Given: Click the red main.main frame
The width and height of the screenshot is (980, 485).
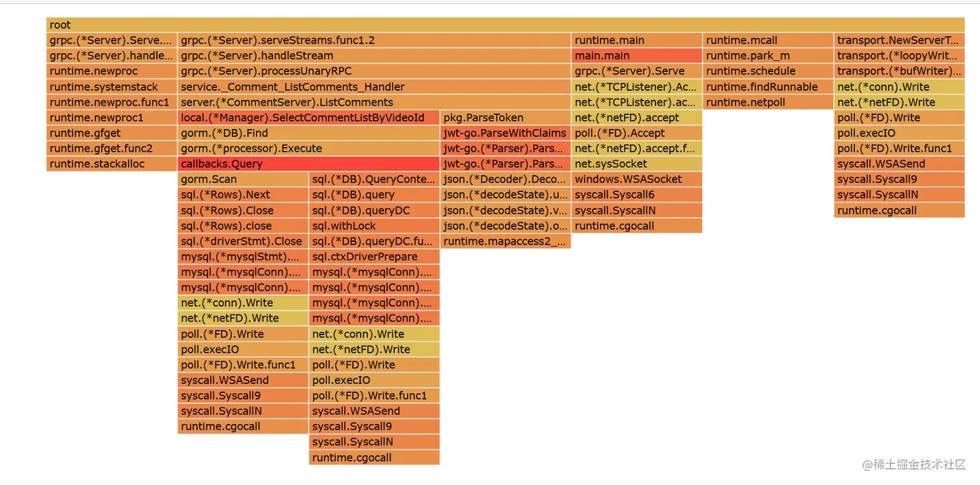Looking at the screenshot, I should [x=637, y=56].
